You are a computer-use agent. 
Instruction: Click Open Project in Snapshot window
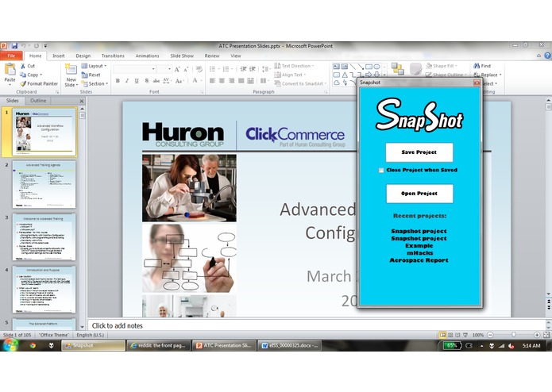(419, 194)
